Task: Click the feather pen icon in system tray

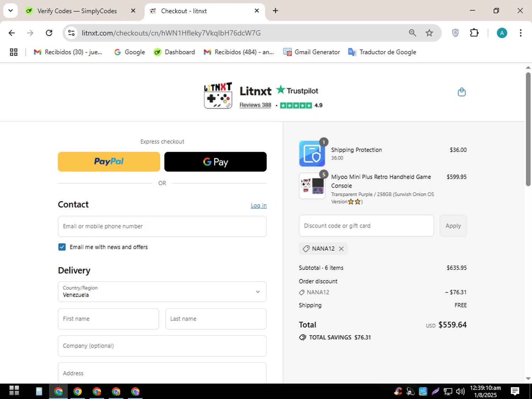Action: pyautogui.click(x=436, y=391)
